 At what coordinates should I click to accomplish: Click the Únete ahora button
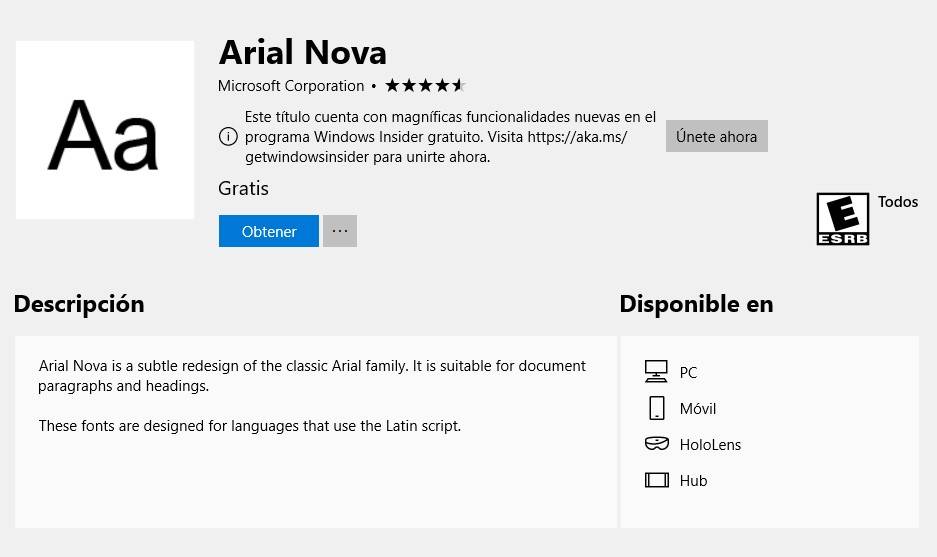pos(716,136)
